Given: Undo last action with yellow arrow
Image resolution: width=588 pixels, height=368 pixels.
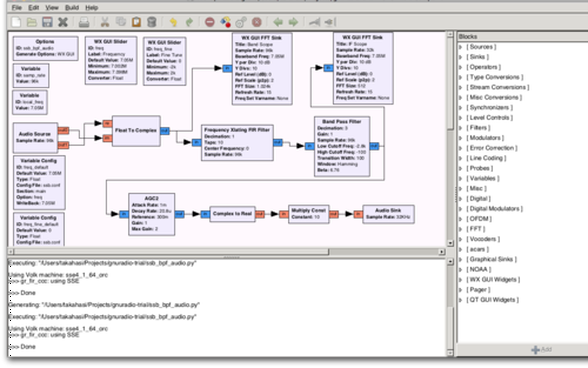Looking at the screenshot, I should pyautogui.click(x=173, y=23).
